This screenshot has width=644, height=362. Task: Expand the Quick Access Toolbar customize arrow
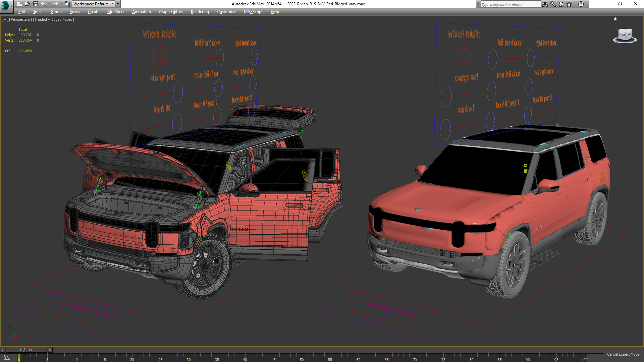[118, 4]
